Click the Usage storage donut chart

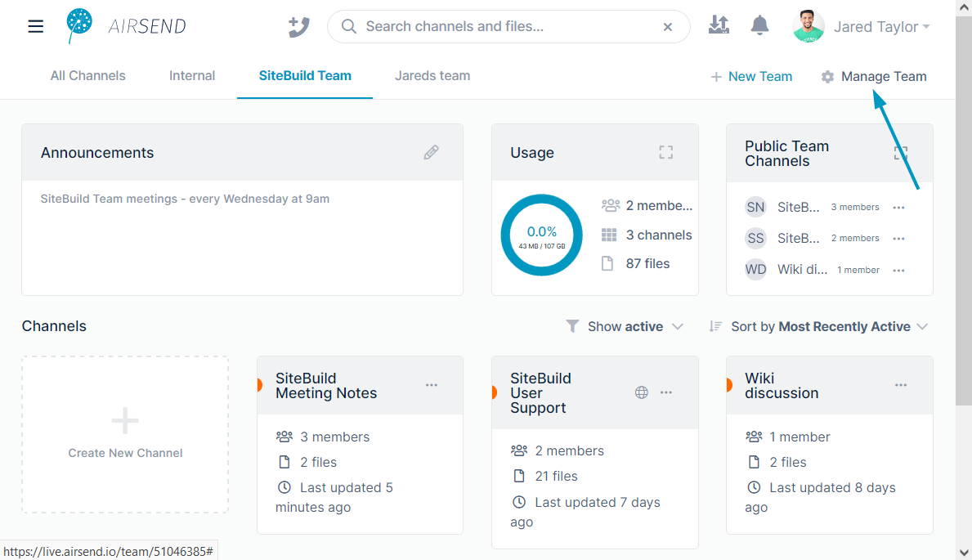tap(542, 235)
